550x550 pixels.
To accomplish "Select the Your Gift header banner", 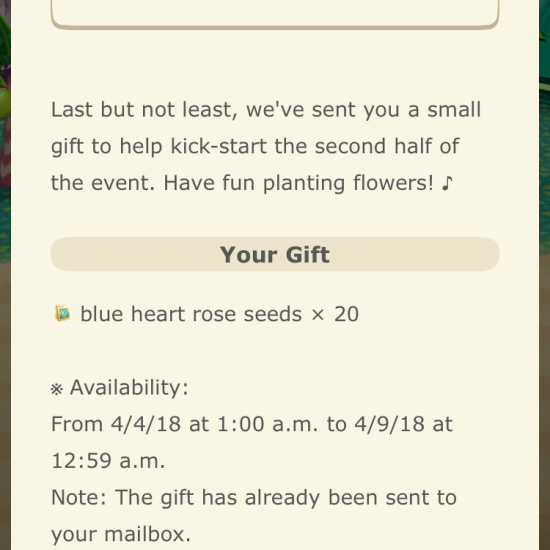I will coord(275,254).
